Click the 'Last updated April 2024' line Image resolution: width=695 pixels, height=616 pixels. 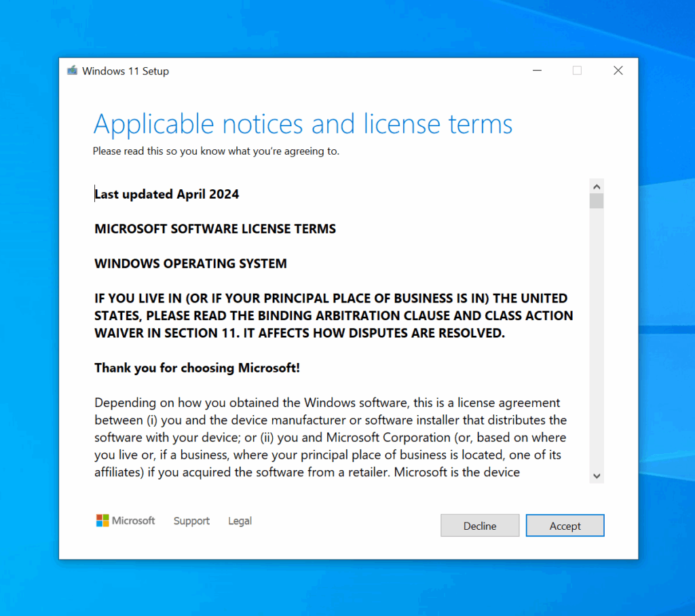pos(167,194)
